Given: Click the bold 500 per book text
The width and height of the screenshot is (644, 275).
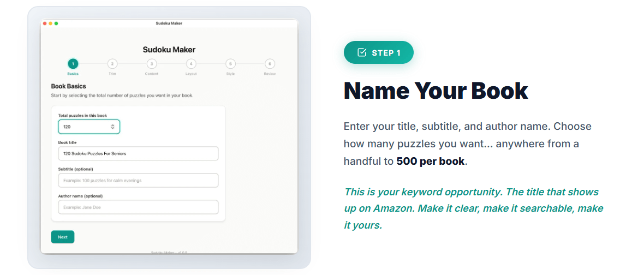Looking at the screenshot, I should 430,162.
